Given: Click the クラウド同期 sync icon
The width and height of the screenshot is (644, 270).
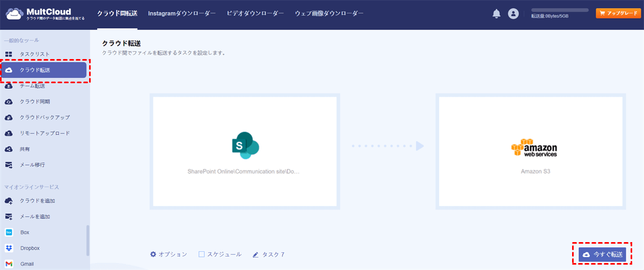Looking at the screenshot, I should coord(9,101).
